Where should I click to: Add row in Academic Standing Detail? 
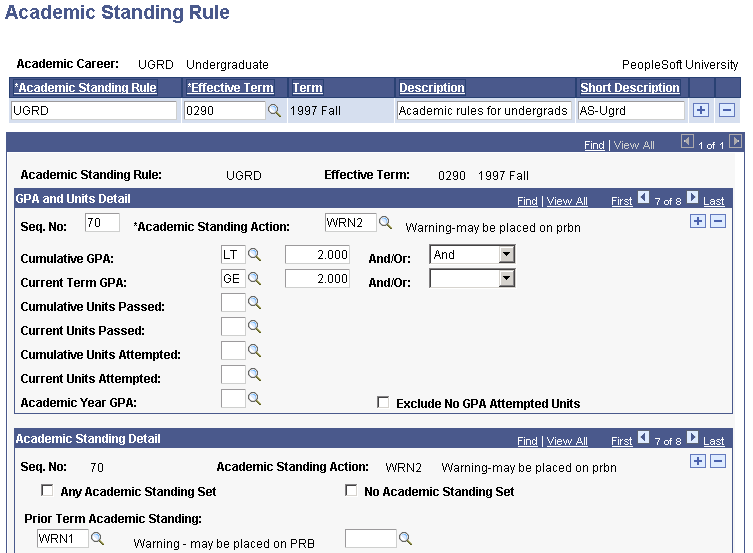point(698,461)
